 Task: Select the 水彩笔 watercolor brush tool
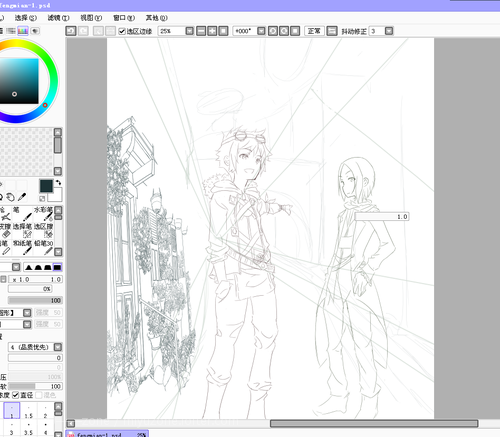[x=44, y=214]
